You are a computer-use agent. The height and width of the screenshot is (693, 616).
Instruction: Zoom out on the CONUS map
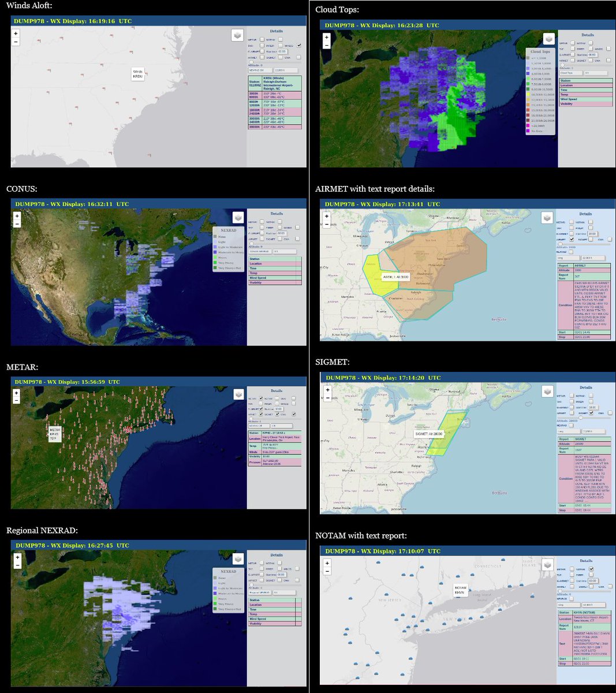17,223
